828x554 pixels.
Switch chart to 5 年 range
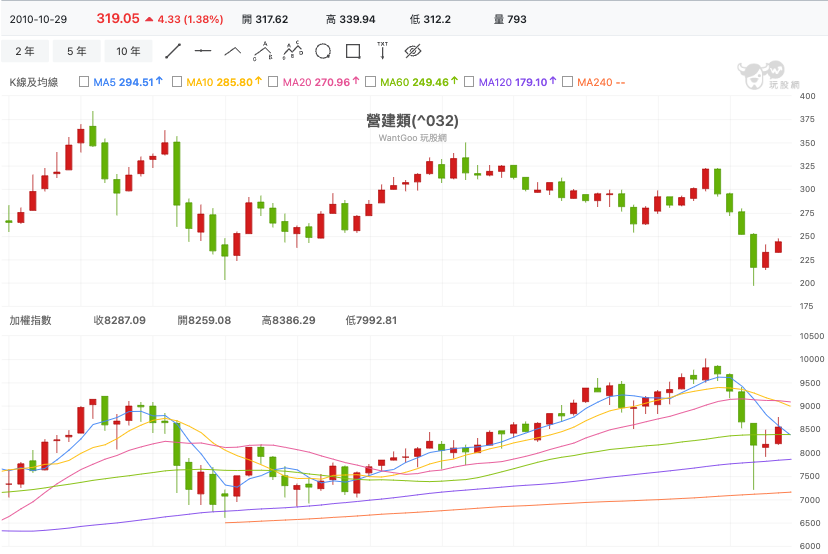point(77,51)
